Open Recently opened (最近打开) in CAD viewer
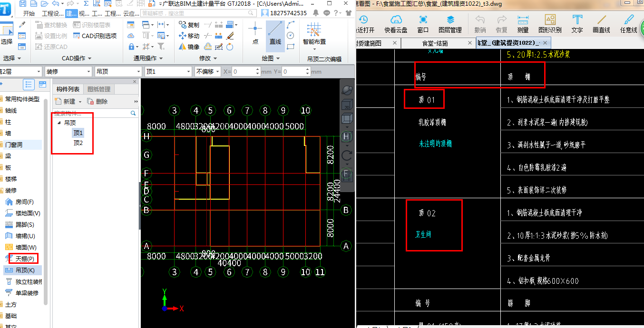Viewport: 644px width, 328px height. 364,24
